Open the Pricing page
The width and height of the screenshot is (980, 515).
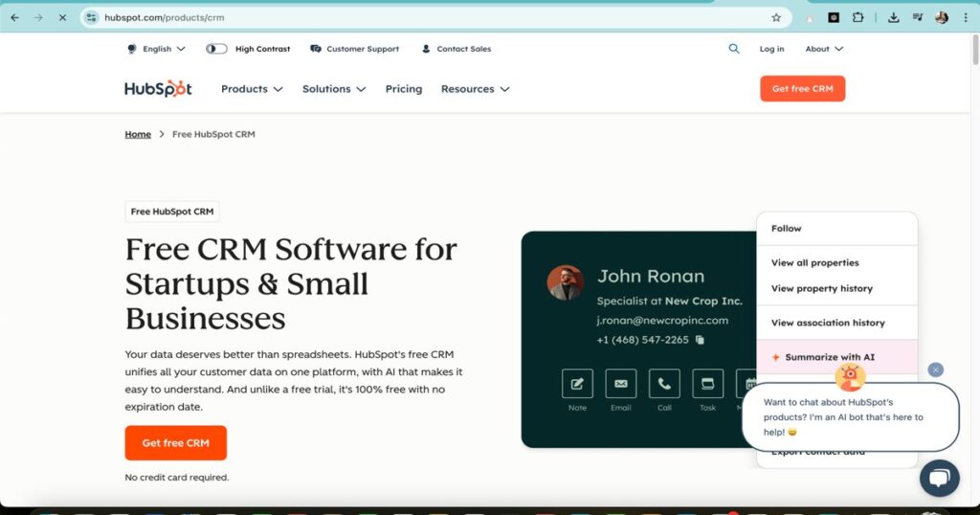[404, 89]
